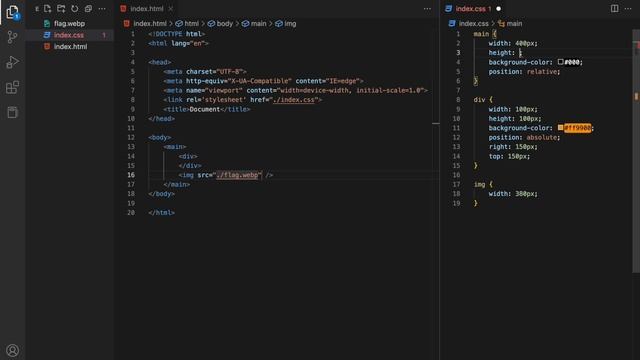Open index.html in the file explorer
Viewport: 640px width, 360px height.
(x=70, y=47)
